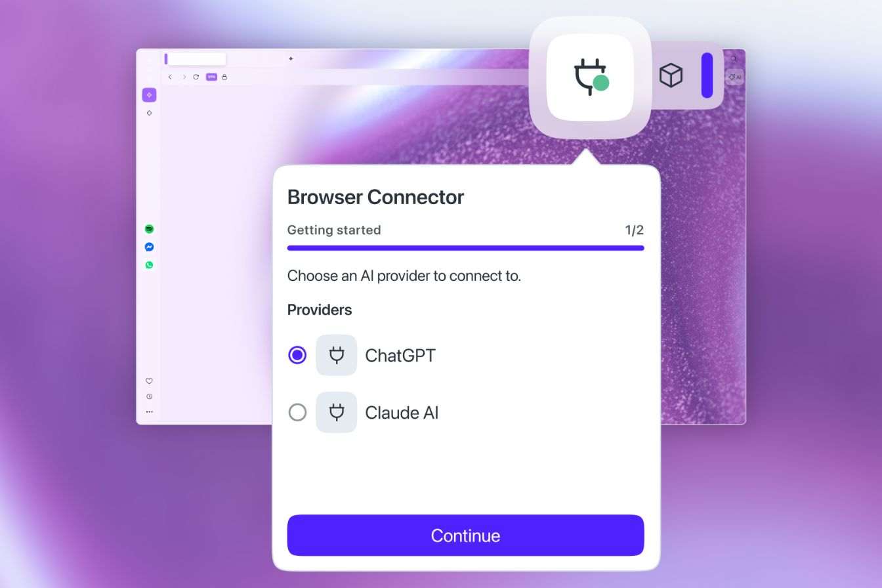Viewport: 882px width, 588px height.
Task: Open WhatsApp in the sidebar
Action: [x=149, y=265]
